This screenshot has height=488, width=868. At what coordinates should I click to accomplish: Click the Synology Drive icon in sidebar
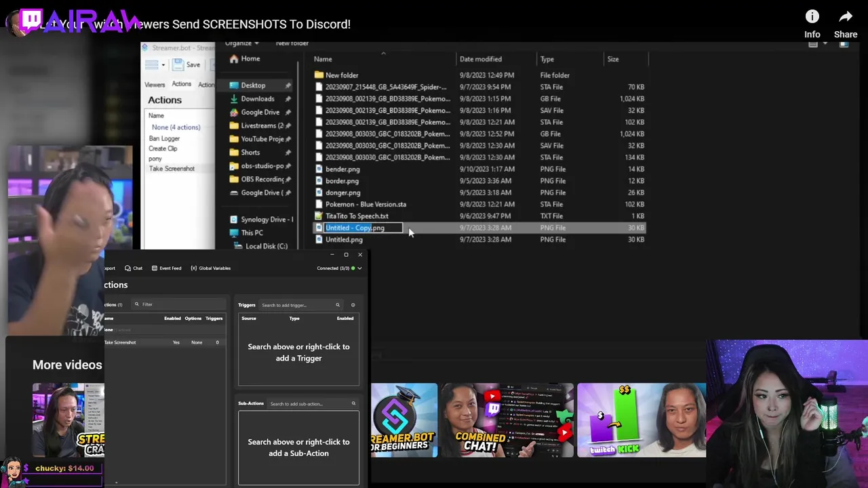(x=234, y=220)
